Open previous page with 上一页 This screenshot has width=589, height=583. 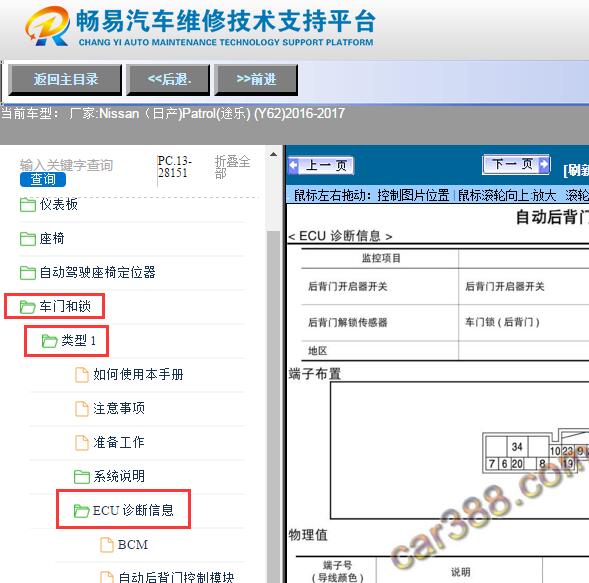[321, 165]
